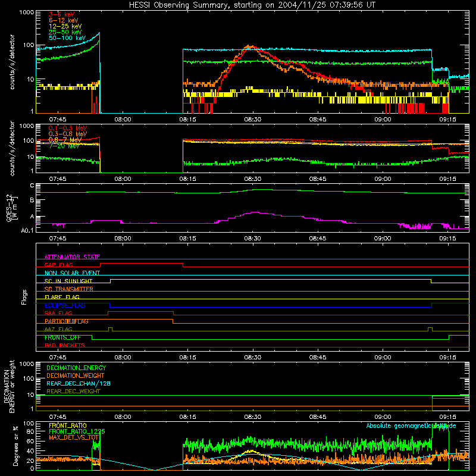This screenshot has width=476, height=476.
Task: Pick the cyan 50-100 keV legend label
Action: (67, 38)
